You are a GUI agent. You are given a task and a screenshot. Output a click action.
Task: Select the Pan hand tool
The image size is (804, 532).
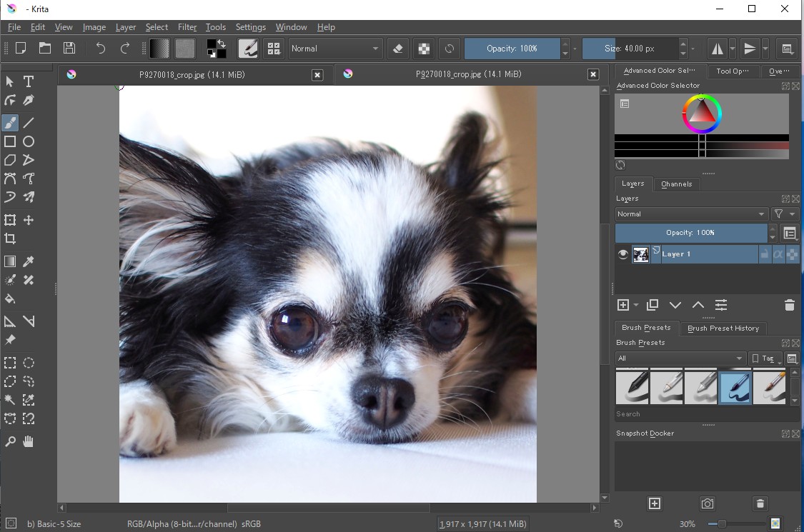[29, 441]
